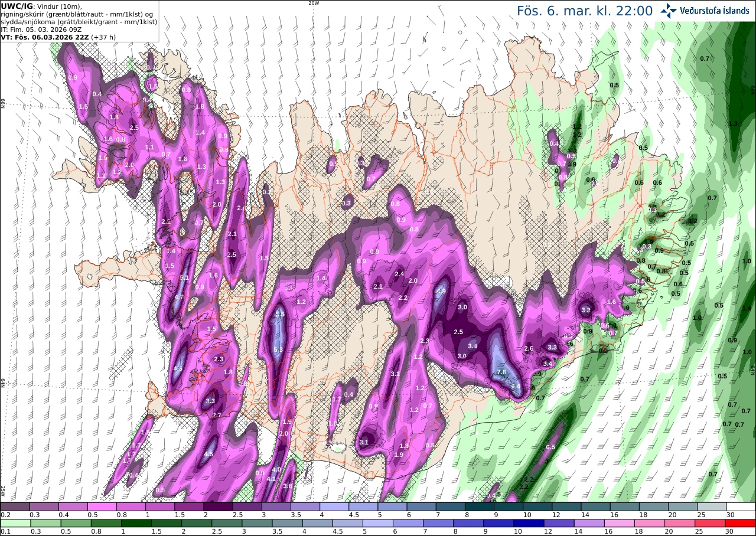Image resolution: width=756 pixels, height=536 pixels.
Task: Click the top-row legend label '0.2'
Action: pos(5,515)
